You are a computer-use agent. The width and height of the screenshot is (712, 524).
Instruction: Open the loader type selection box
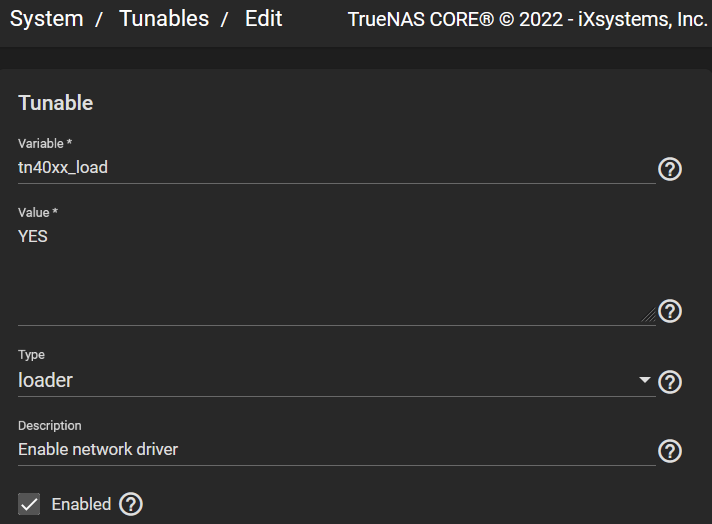tap(336, 380)
